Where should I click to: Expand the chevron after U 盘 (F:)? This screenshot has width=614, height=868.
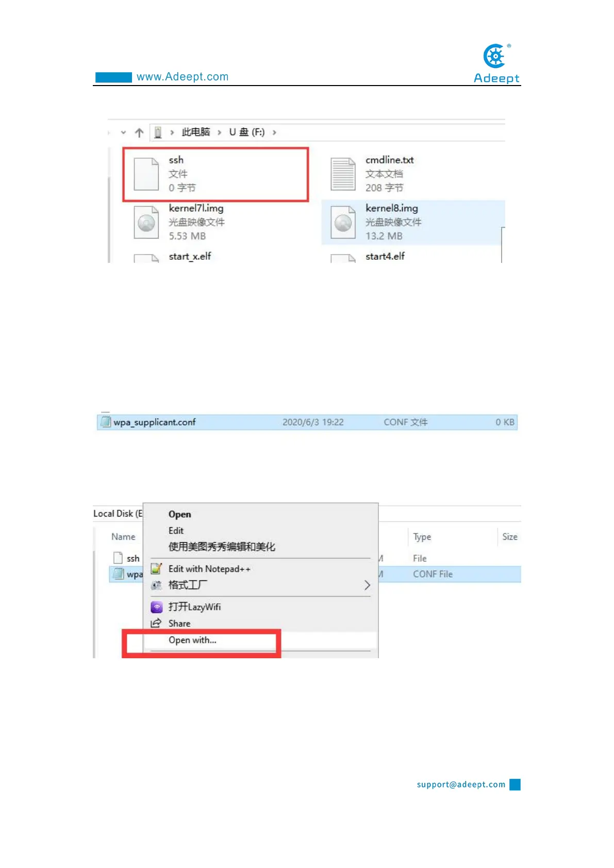click(x=274, y=132)
